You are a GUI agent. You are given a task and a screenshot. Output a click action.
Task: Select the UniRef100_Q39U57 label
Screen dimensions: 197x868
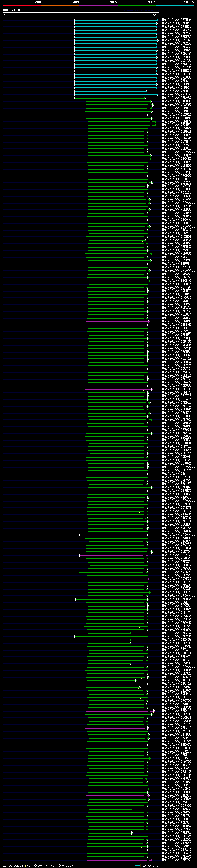click(x=177, y=437)
